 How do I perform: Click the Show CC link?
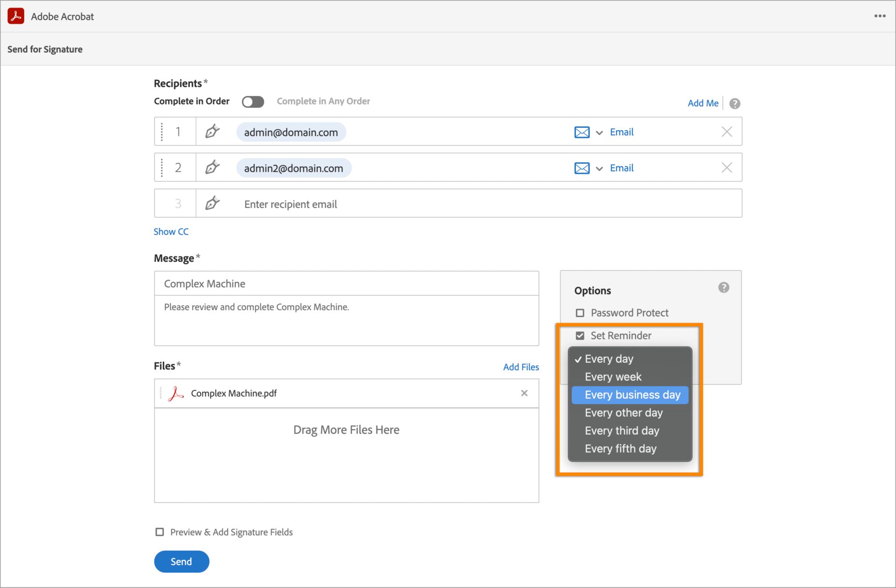click(172, 231)
